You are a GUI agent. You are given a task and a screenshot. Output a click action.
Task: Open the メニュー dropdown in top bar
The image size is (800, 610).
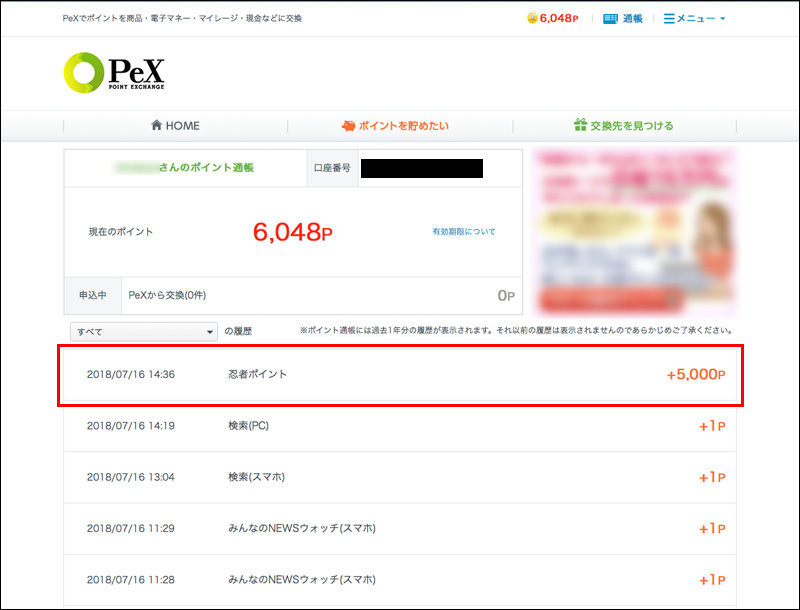(x=694, y=18)
